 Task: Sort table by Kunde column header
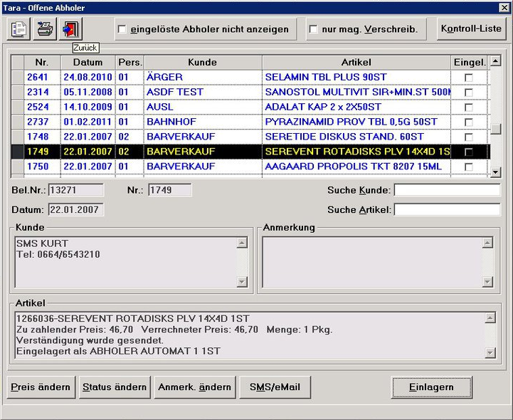click(x=202, y=62)
